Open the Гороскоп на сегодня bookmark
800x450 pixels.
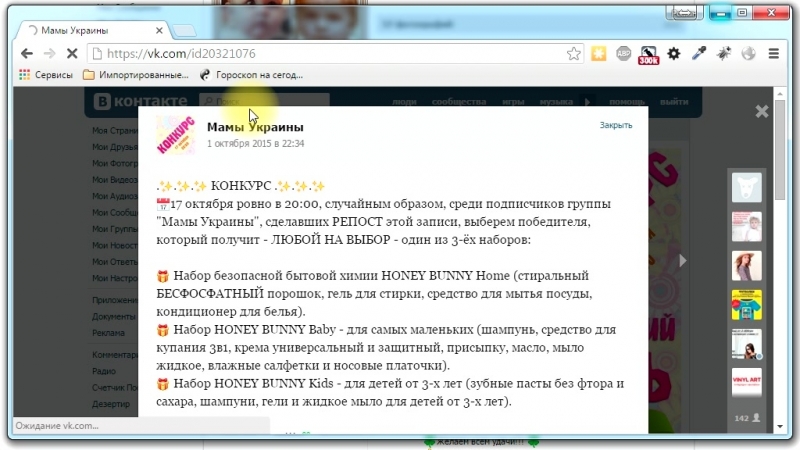[251, 75]
